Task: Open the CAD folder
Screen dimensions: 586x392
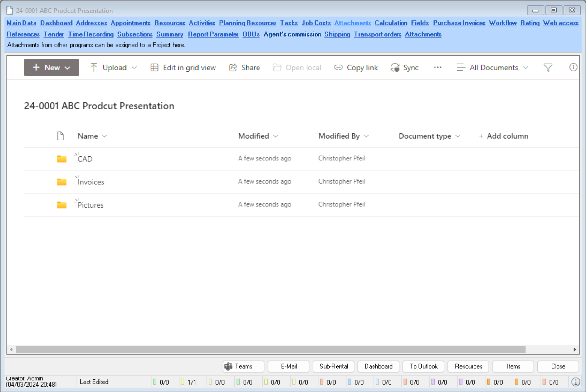Action: click(85, 159)
